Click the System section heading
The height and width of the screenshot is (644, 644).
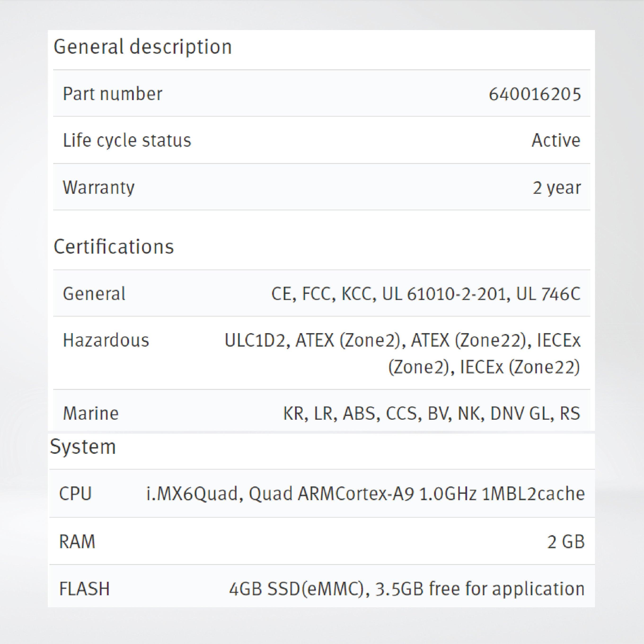[83, 447]
